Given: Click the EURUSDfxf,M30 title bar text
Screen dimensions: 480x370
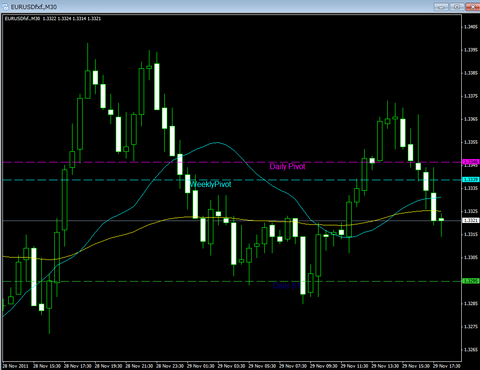Looking at the screenshot, I should click(34, 7).
